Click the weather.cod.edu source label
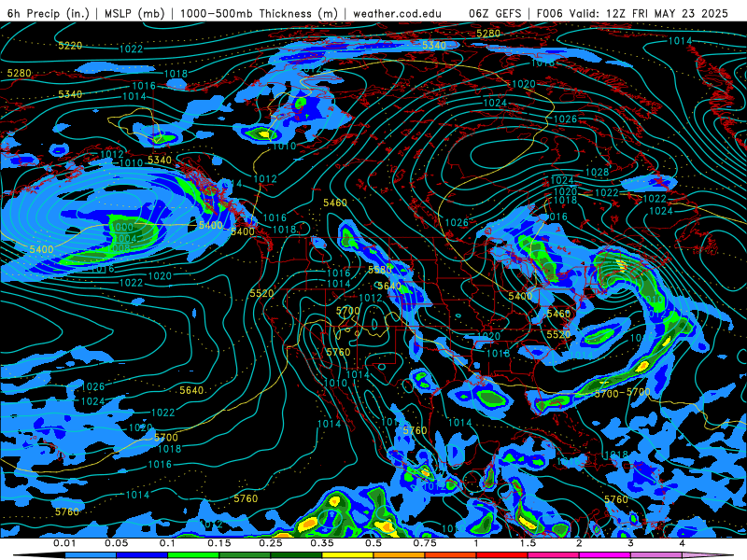The width and height of the screenshot is (747, 560). point(397,13)
